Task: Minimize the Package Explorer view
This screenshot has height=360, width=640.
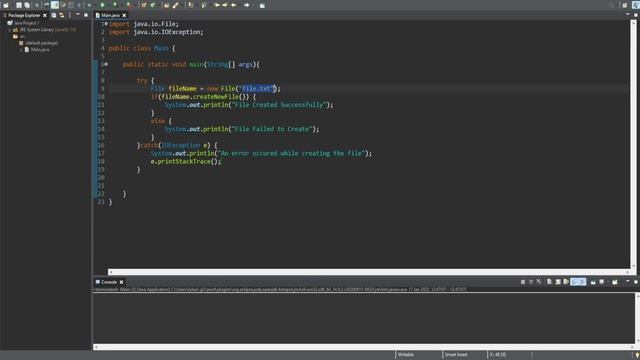Action: point(78,15)
